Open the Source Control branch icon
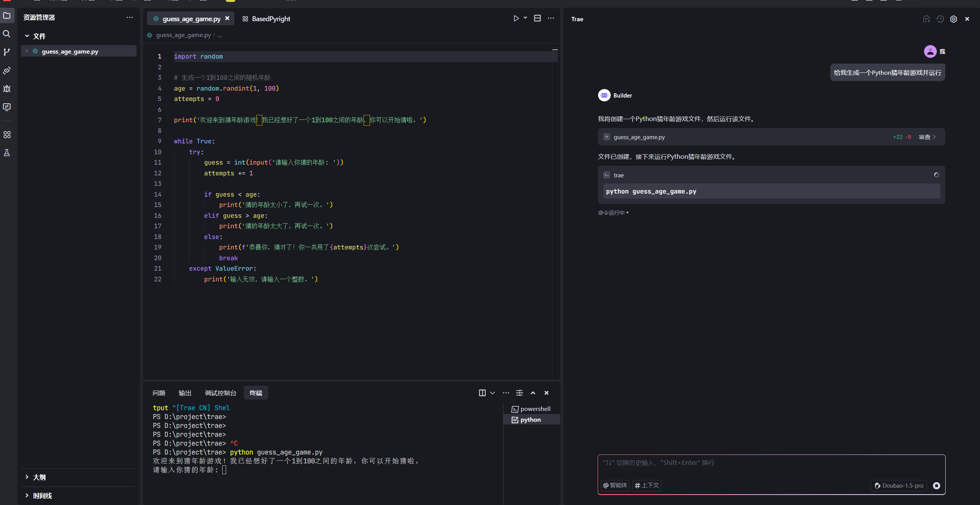This screenshot has height=505, width=980. coord(7,52)
